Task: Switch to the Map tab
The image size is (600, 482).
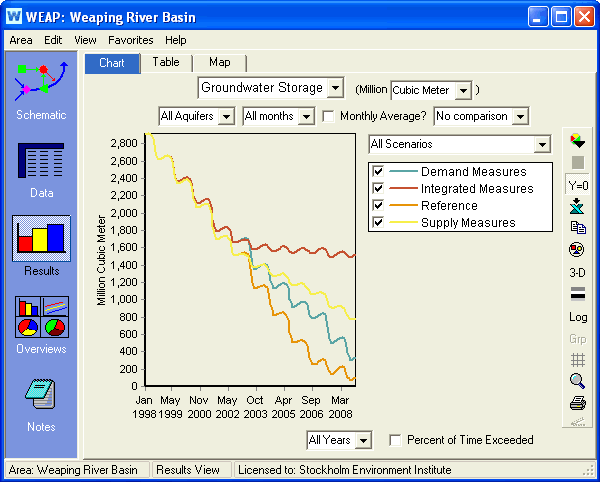Action: (x=220, y=62)
